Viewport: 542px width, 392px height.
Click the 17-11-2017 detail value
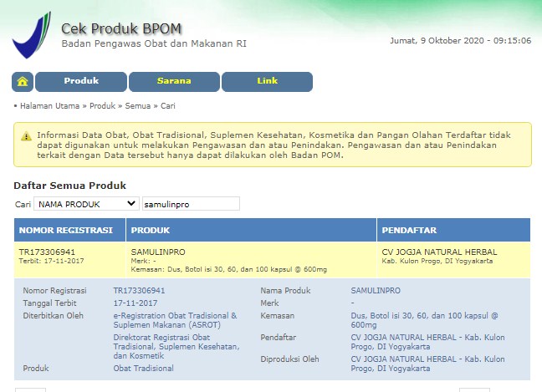pyautogui.click(x=135, y=303)
